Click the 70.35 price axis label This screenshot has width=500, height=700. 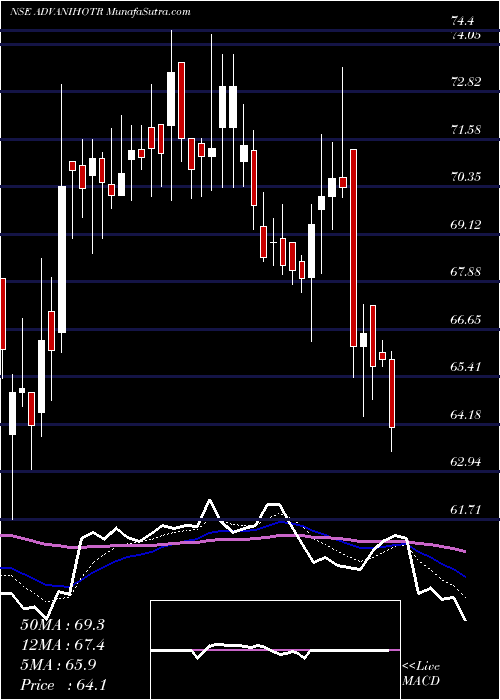tap(466, 177)
